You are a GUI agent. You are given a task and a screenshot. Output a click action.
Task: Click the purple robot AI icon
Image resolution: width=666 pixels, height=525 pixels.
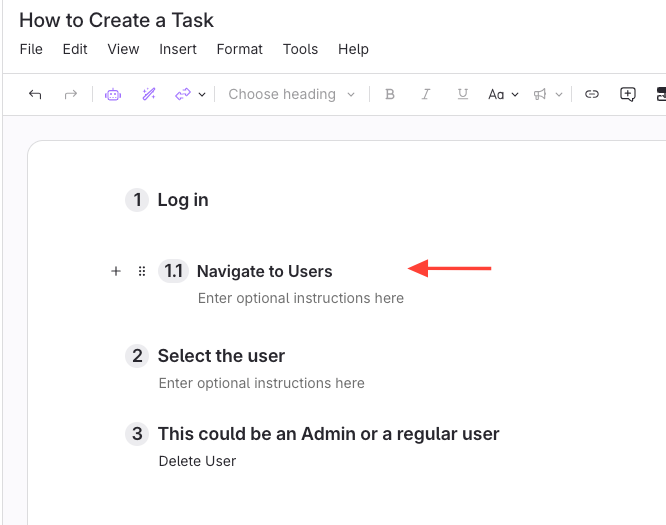113,94
